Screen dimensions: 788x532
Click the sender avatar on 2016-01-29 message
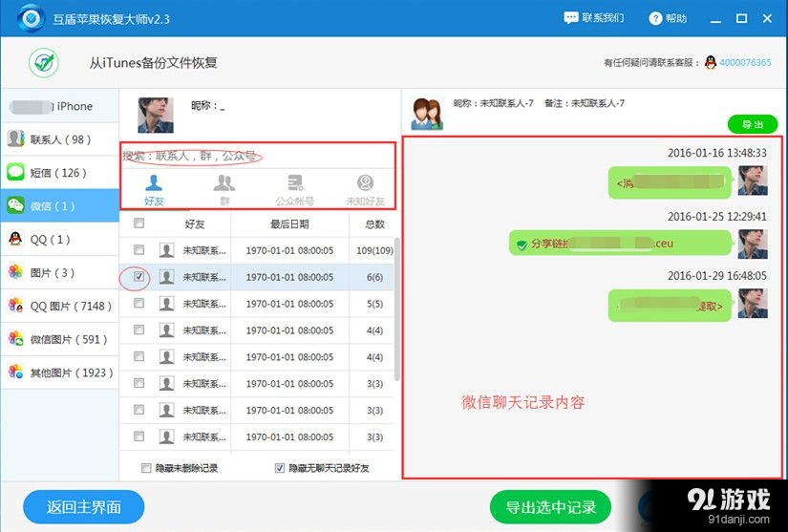pyautogui.click(x=753, y=303)
